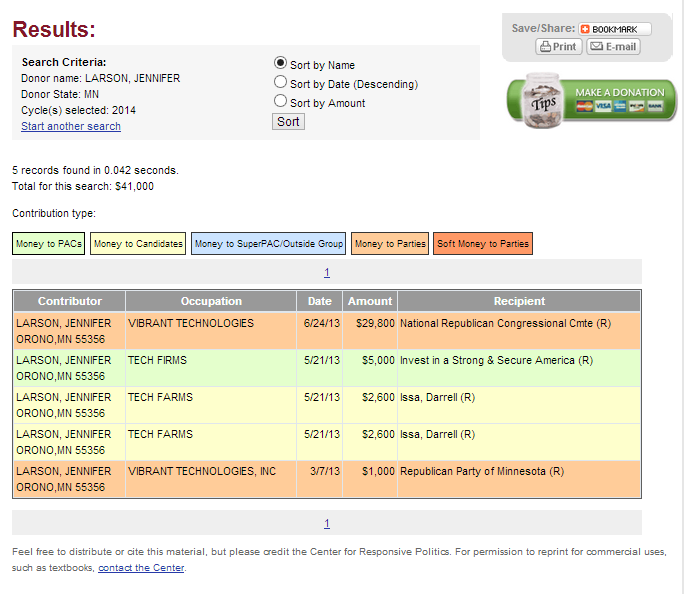Go to page 1 in top pagination

(x=327, y=272)
